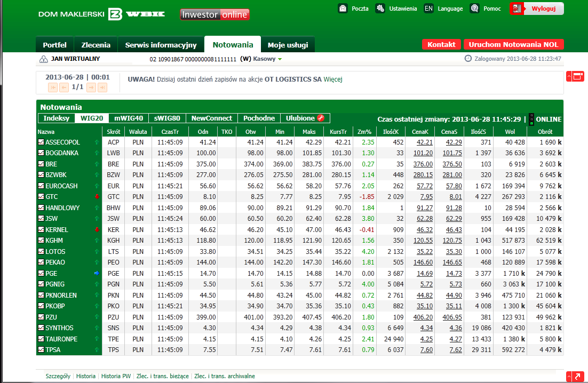Switch to the mWIG40 quotes tab
Screen dimensions: 588x383
coord(129,118)
